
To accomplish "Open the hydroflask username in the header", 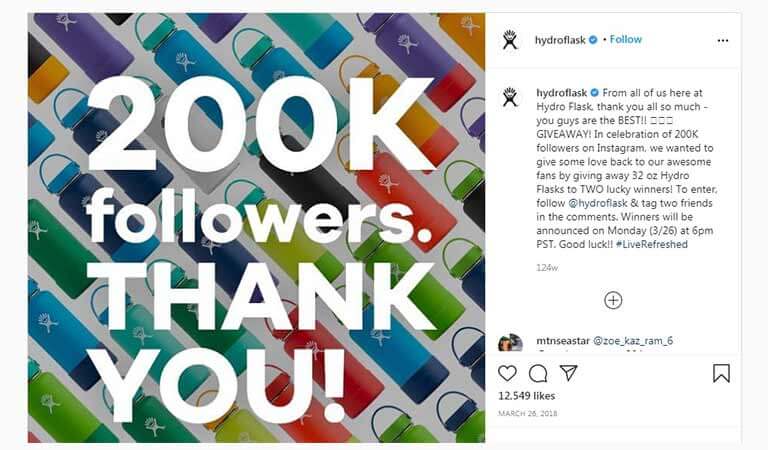I will pyautogui.click(x=560, y=40).
